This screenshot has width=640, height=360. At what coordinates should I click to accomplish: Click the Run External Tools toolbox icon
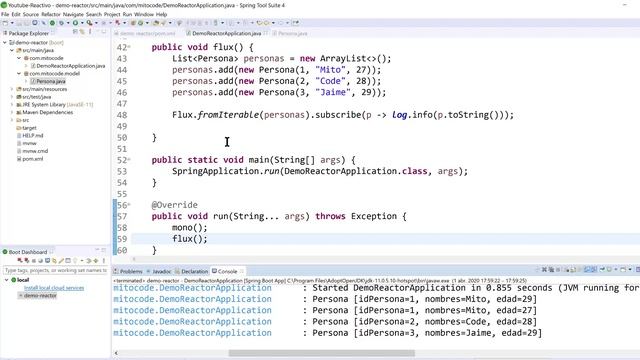89,23
